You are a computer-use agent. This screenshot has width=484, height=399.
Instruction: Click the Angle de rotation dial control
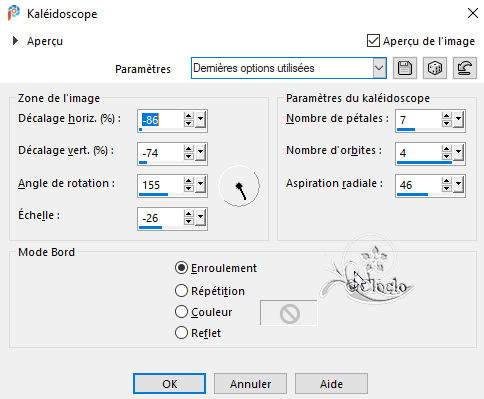(x=239, y=186)
